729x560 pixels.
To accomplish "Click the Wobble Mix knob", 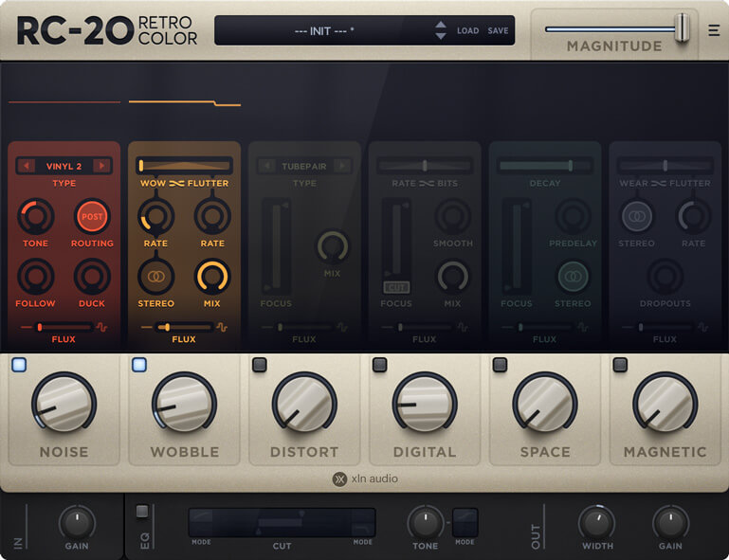I will (x=212, y=277).
